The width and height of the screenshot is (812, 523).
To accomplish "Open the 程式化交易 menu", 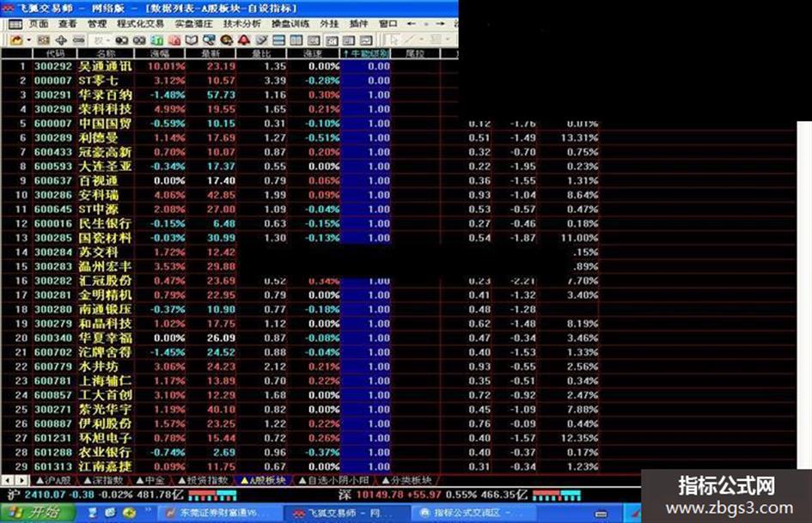I will (140, 24).
